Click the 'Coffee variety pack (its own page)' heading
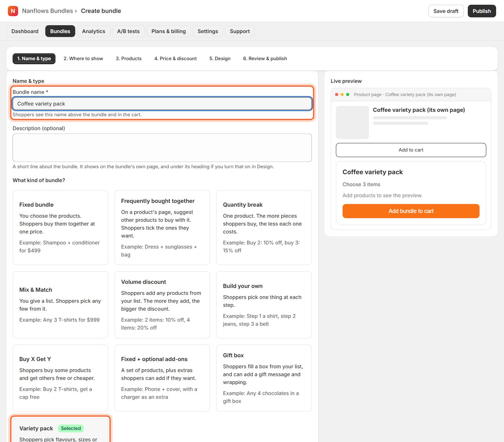Image resolution: width=504 pixels, height=442 pixels. point(419,110)
